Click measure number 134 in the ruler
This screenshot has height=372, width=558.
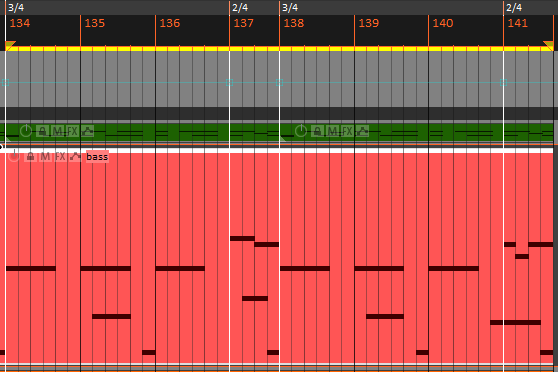click(20, 23)
